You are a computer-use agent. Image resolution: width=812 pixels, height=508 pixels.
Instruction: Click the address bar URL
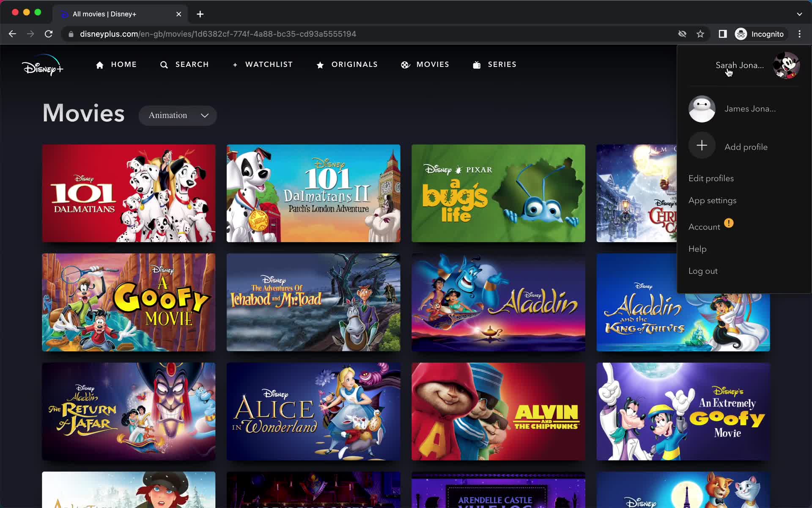tap(218, 34)
